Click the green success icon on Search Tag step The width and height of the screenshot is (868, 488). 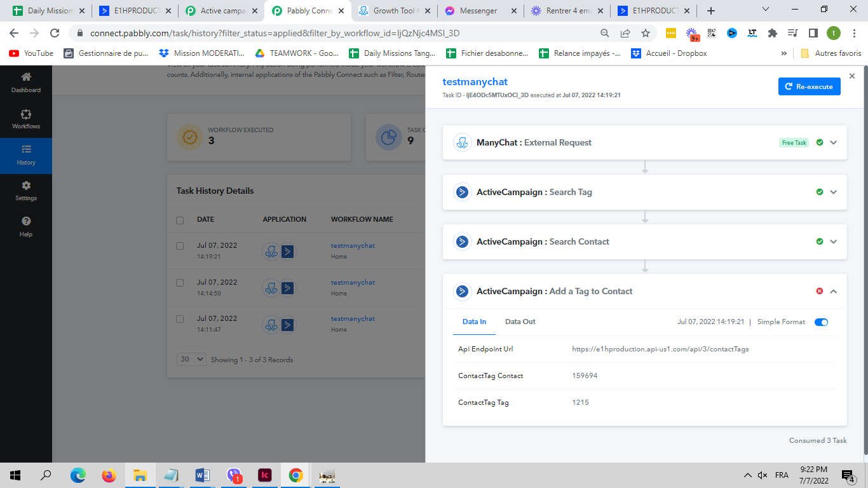click(820, 192)
